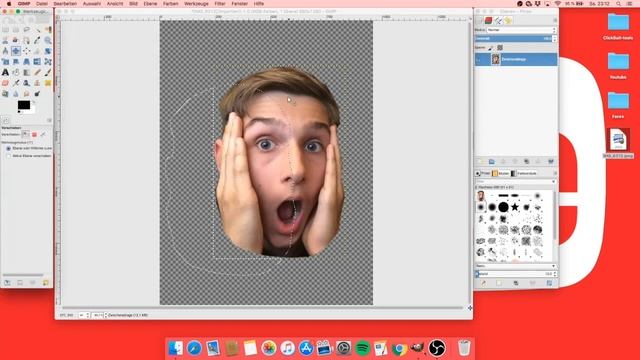Select the Color picker tool
640x360 pixels.
tap(37, 40)
